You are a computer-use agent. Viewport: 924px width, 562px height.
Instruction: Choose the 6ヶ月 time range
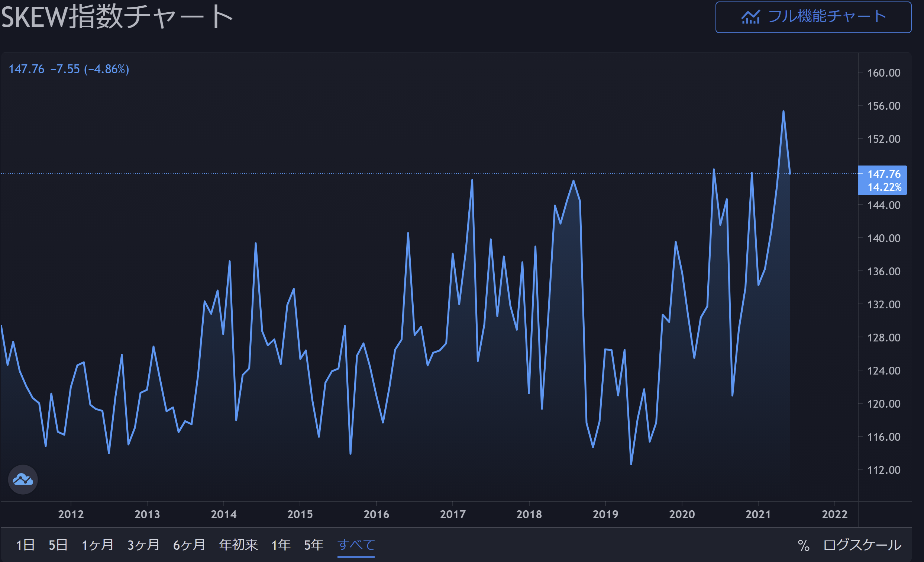pos(189,545)
